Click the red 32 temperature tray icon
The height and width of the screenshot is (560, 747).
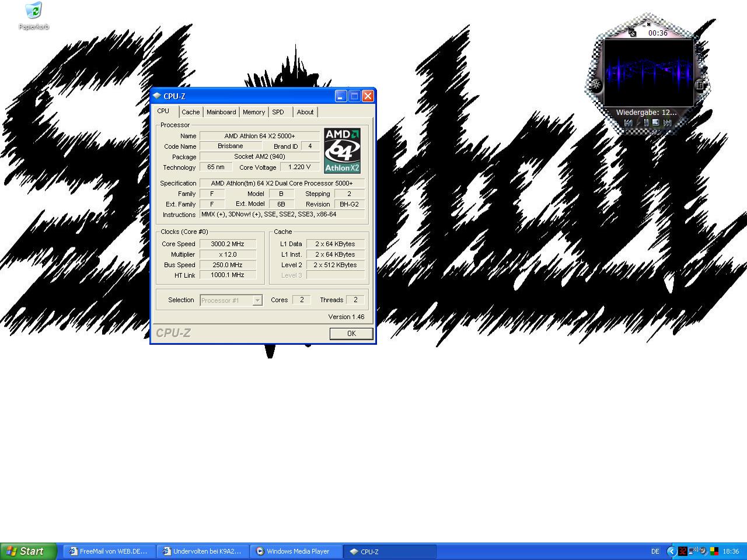(683, 551)
